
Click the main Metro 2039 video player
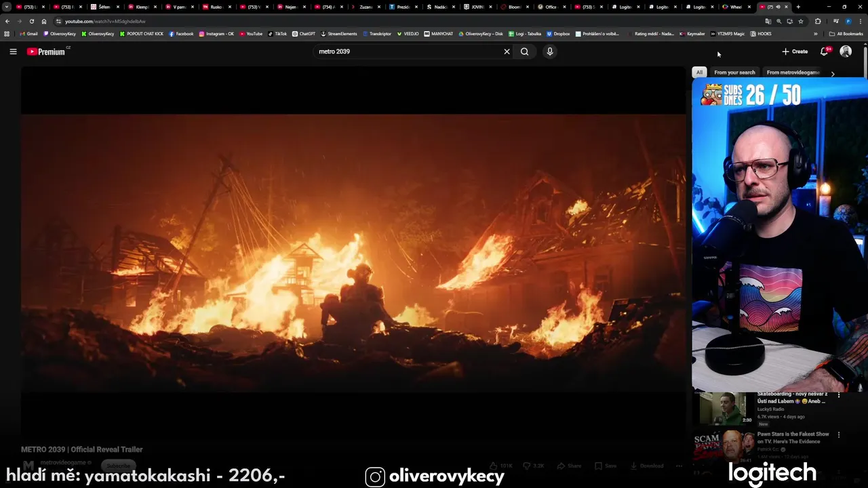[353, 253]
